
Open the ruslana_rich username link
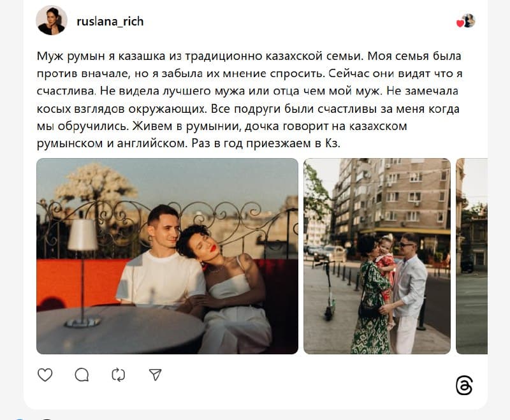pos(110,22)
